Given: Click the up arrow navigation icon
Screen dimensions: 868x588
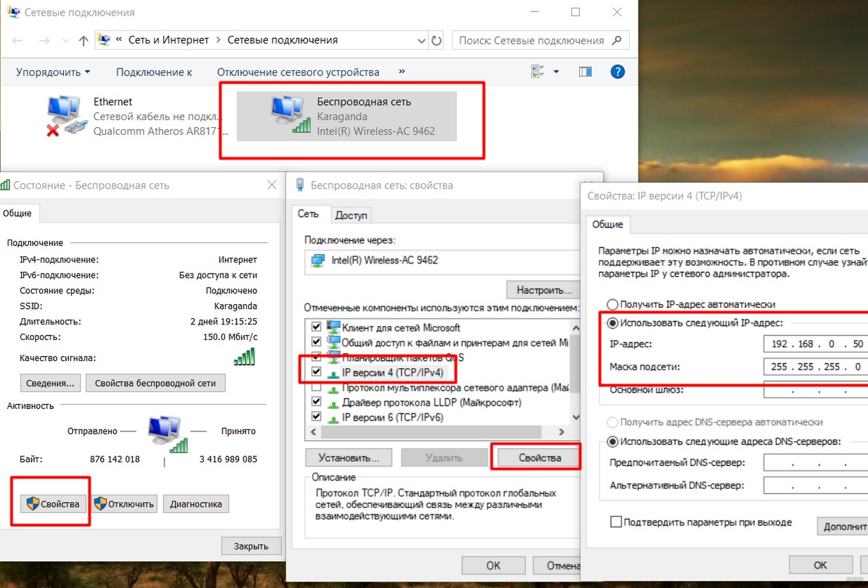Looking at the screenshot, I should tap(83, 40).
